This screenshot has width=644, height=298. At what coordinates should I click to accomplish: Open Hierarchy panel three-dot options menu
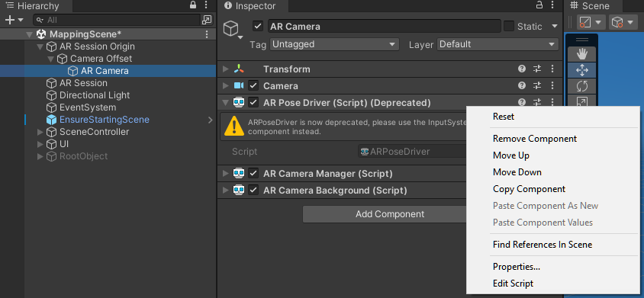pos(207,5)
